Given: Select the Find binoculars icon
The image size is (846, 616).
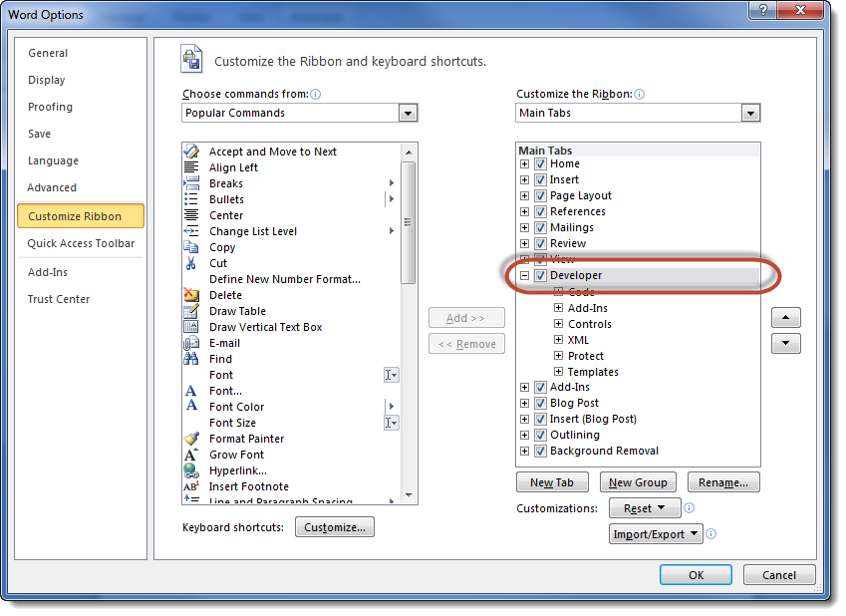Looking at the screenshot, I should tap(191, 359).
